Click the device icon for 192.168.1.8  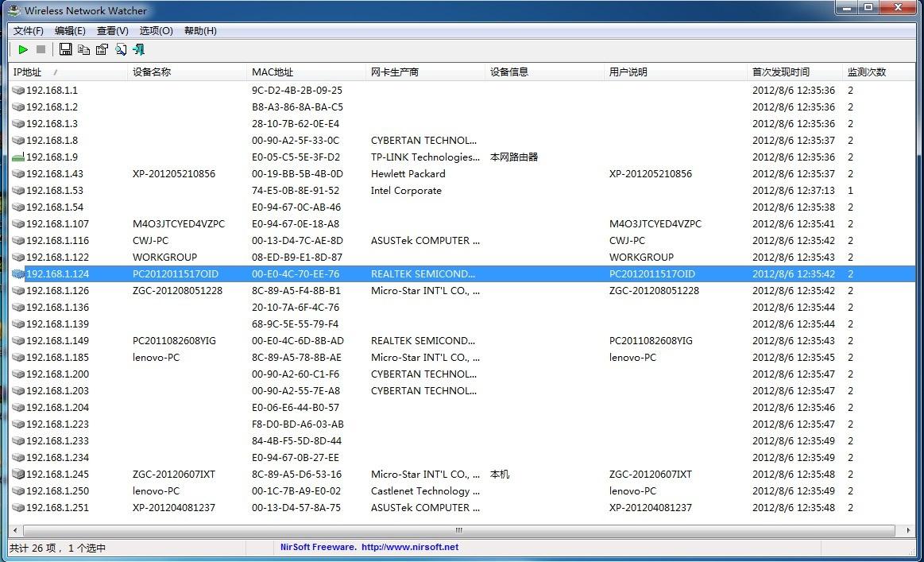tap(18, 141)
